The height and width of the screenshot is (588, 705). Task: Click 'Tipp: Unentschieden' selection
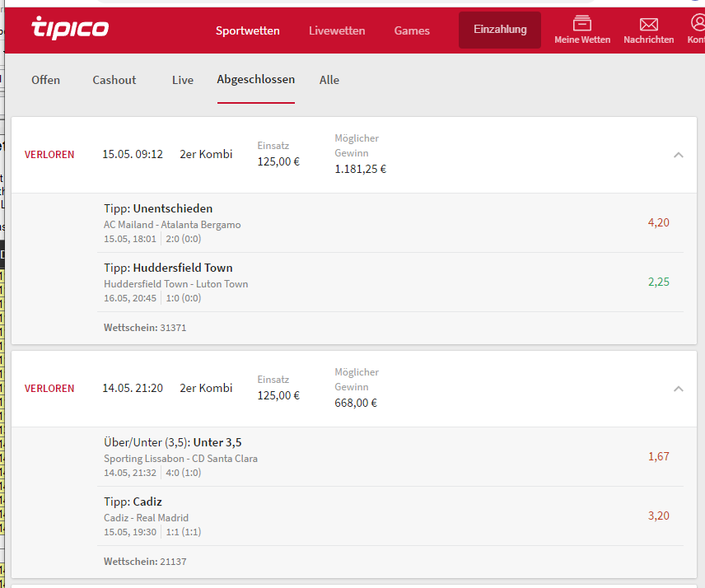[158, 208]
